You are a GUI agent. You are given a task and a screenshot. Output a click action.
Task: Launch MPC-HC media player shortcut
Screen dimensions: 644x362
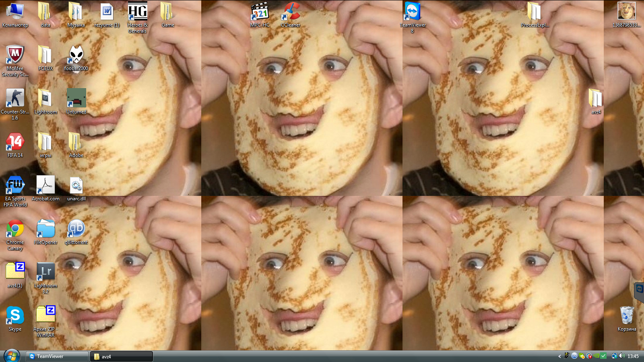(x=260, y=15)
